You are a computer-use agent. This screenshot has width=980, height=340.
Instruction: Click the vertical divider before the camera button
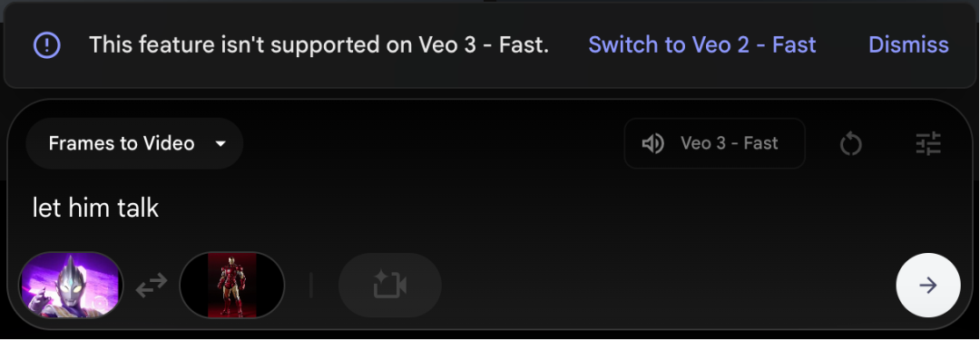pos(311,286)
